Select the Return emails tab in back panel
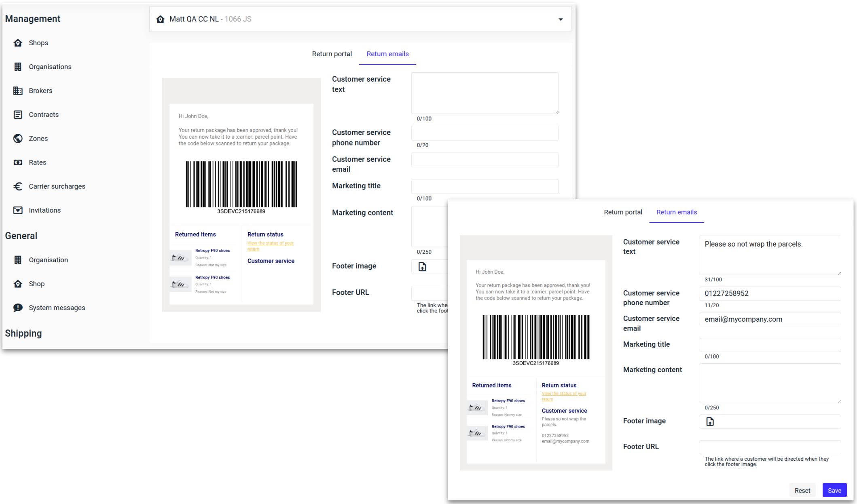The image size is (857, 504). click(x=387, y=54)
